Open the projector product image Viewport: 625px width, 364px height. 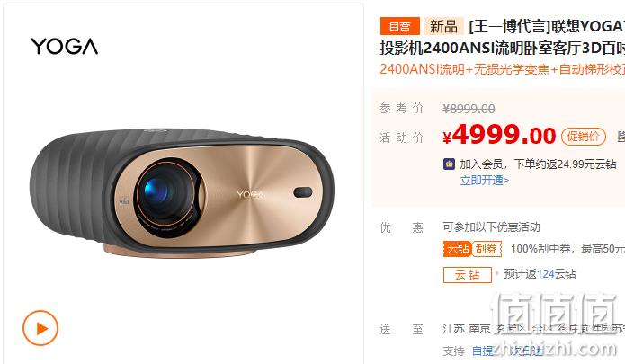point(183,192)
